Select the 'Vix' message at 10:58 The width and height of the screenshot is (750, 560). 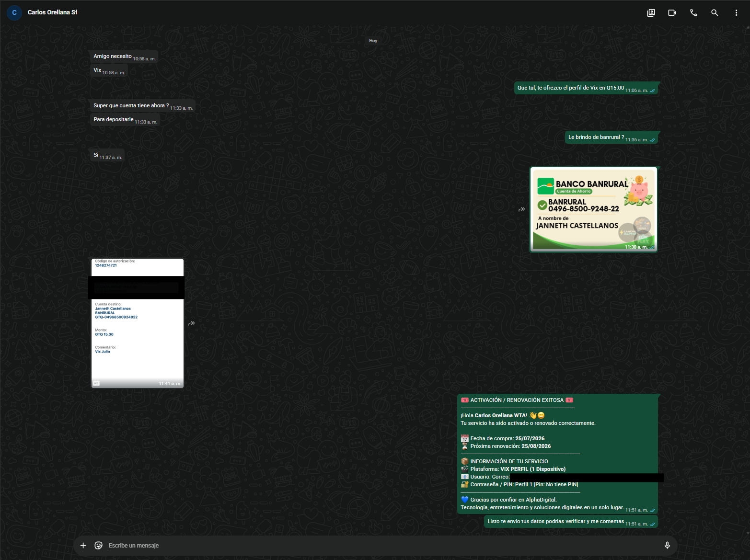click(109, 70)
